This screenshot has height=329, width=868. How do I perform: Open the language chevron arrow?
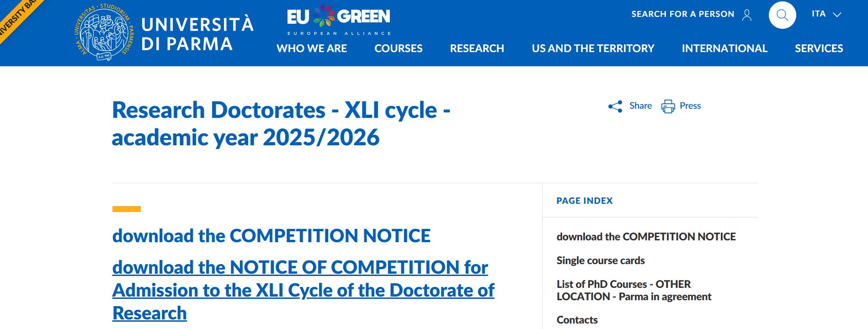point(837,15)
